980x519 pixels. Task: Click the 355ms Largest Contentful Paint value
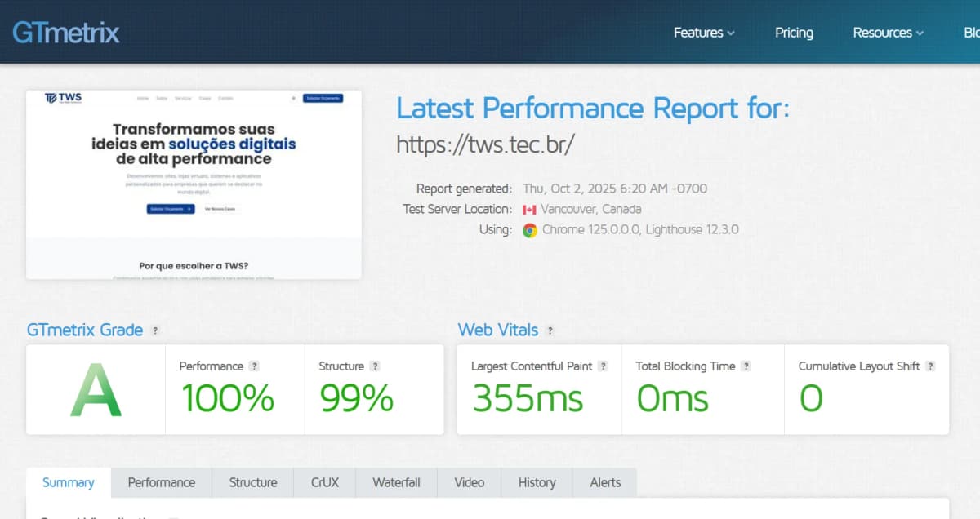click(528, 398)
